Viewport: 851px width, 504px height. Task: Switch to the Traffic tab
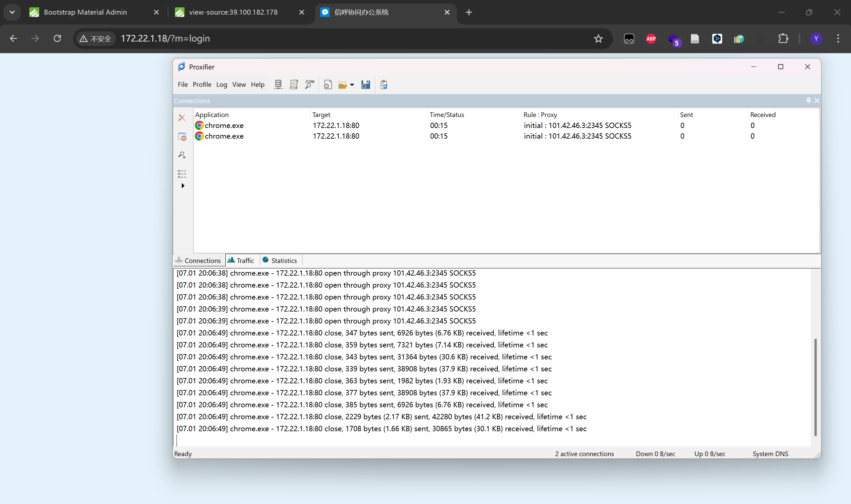coord(241,260)
